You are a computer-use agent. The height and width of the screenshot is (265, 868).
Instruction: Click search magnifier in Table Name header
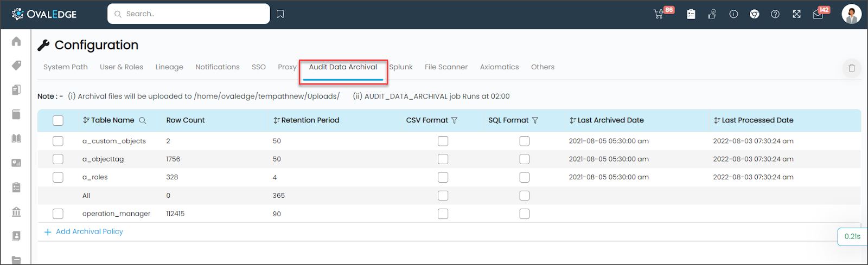(x=143, y=120)
